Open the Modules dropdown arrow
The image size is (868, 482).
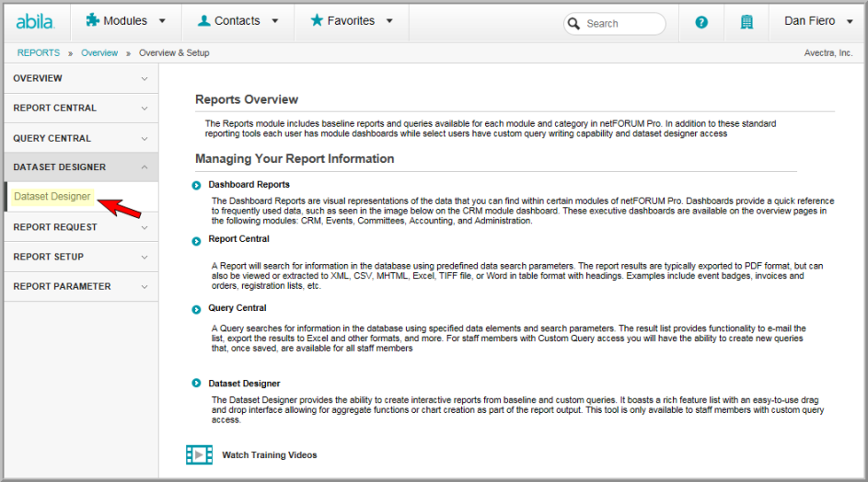pos(162,21)
